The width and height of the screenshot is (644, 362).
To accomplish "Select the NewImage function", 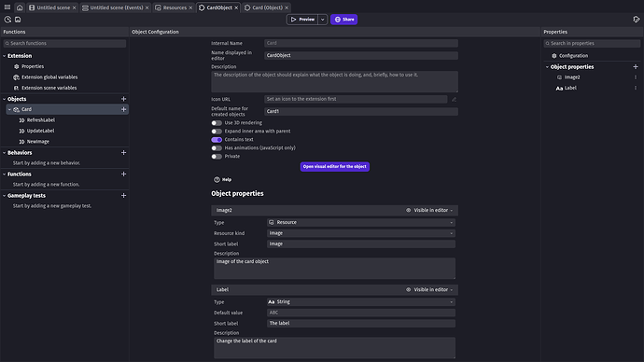I will 37,142.
